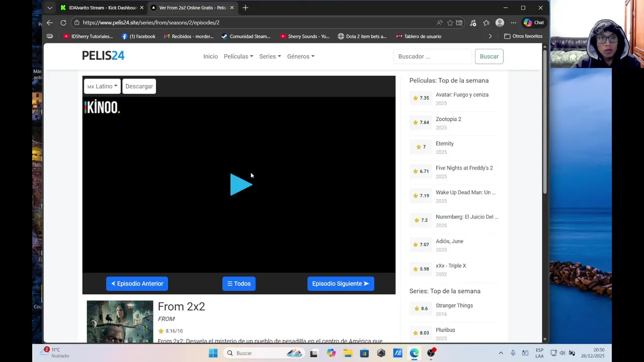
Task: Click the site info lock icon
Action: (76, 23)
